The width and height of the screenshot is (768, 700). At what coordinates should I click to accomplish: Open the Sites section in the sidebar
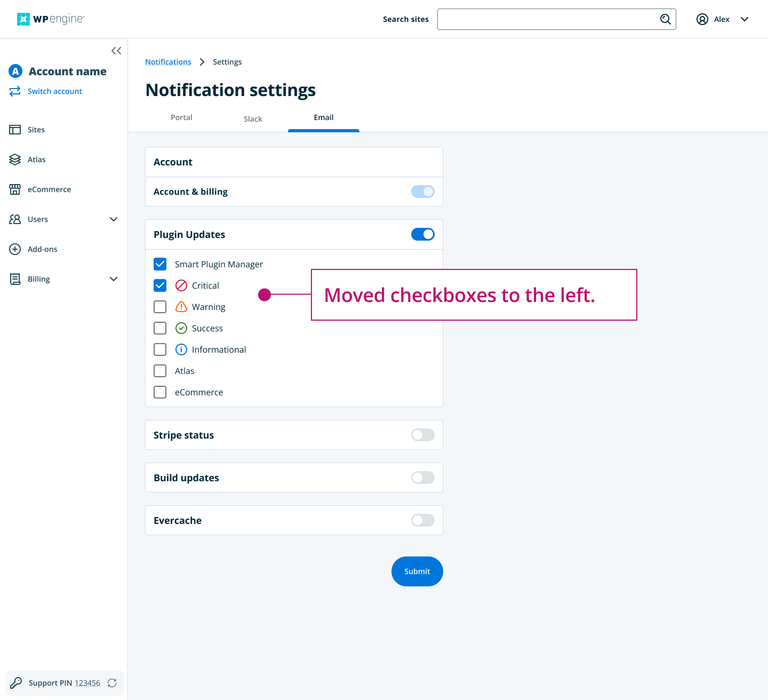(15, 130)
